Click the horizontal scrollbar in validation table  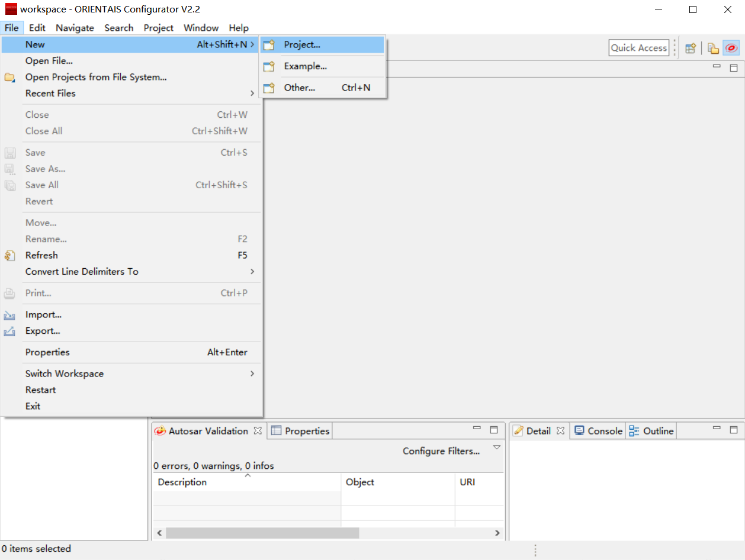click(262, 533)
